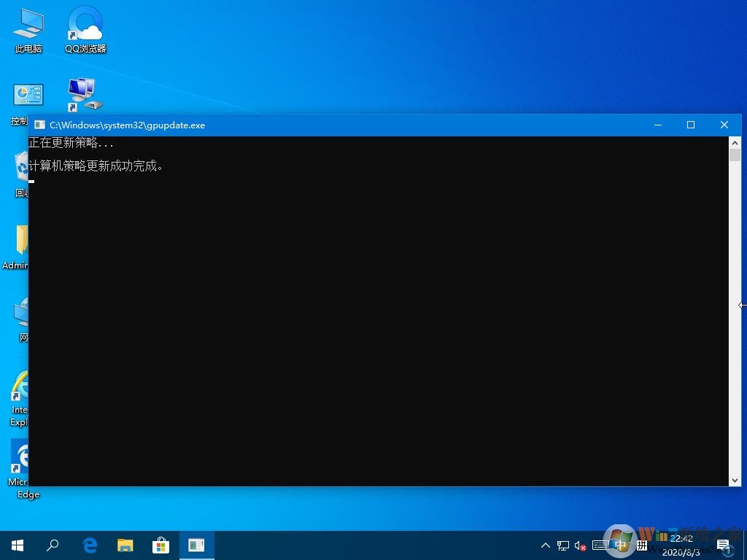747x560 pixels.
Task: Expand hidden system tray icons
Action: tap(546, 545)
